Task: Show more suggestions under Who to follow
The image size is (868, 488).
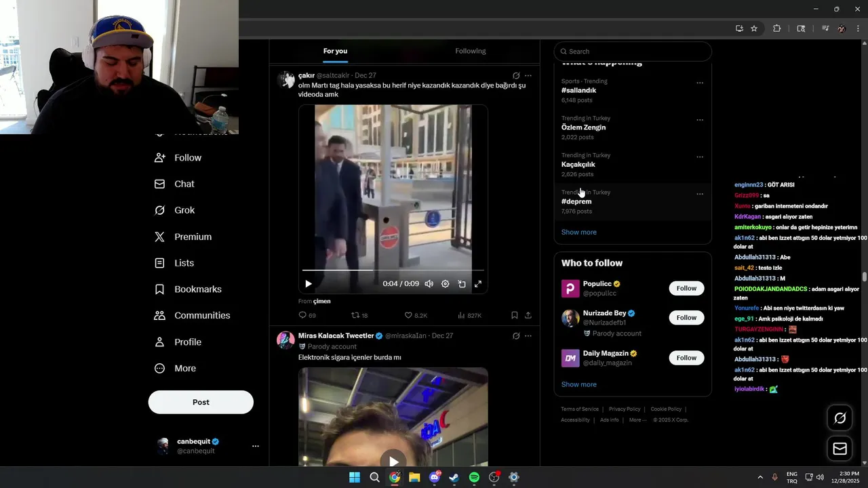Action: pyautogui.click(x=579, y=385)
